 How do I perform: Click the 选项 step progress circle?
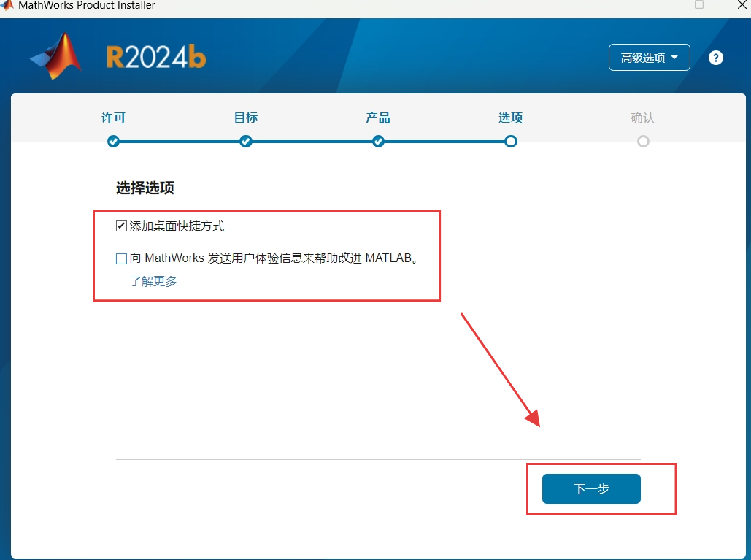tap(510, 141)
